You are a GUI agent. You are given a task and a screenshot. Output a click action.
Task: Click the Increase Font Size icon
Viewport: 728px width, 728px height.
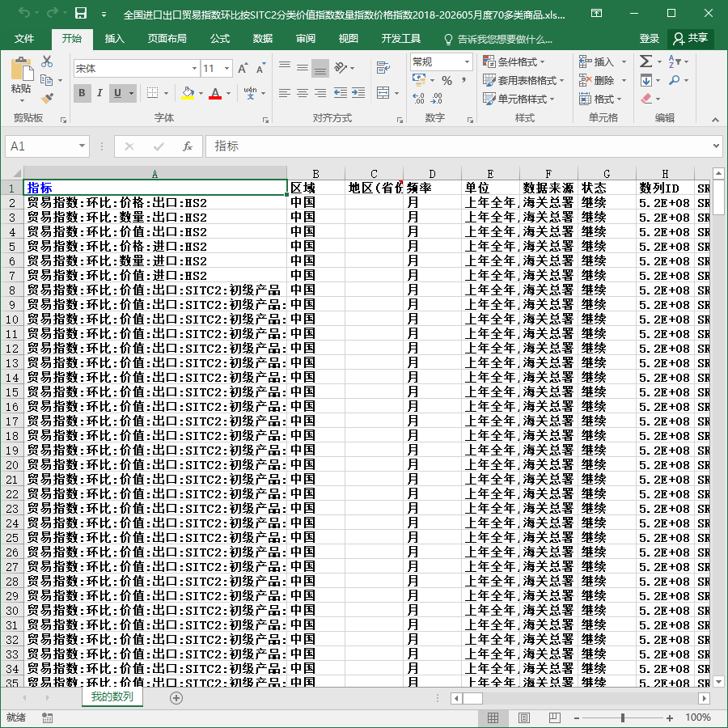pos(243,69)
